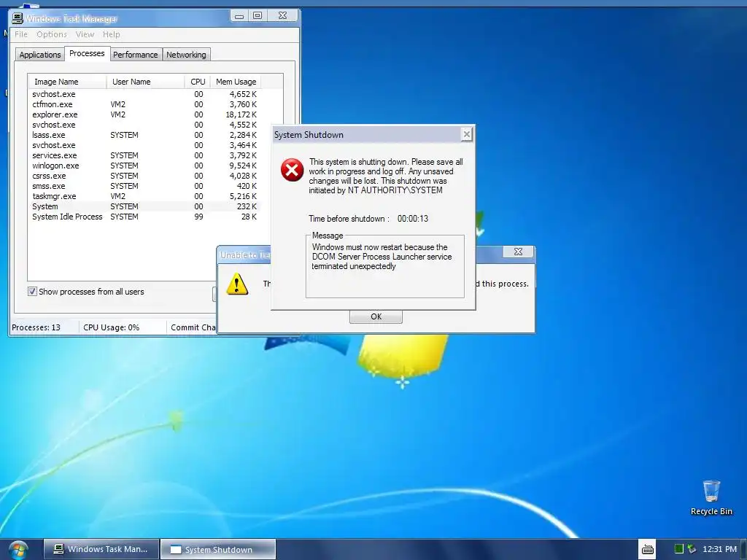Viewport: 747px width, 560px height.
Task: Open the Help menu in Task Manager
Action: tap(112, 34)
